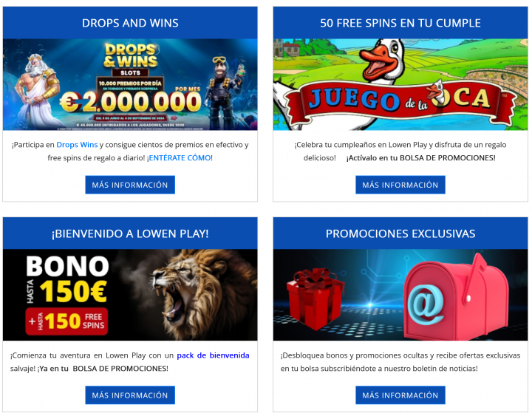Open the Drops Wins text link

click(77, 145)
